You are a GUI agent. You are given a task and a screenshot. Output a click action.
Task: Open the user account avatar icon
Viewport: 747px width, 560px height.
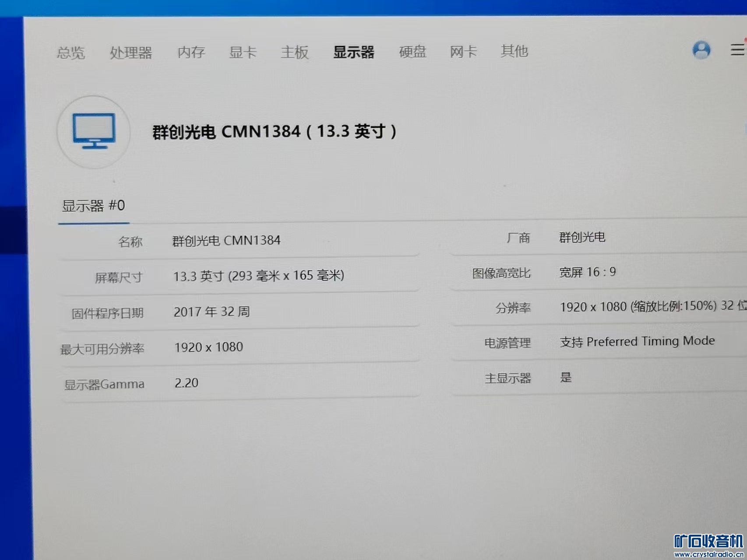[701, 50]
